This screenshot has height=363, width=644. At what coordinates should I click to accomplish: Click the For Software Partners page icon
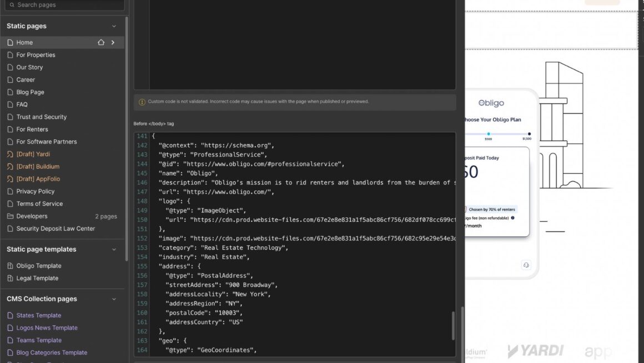tap(10, 141)
